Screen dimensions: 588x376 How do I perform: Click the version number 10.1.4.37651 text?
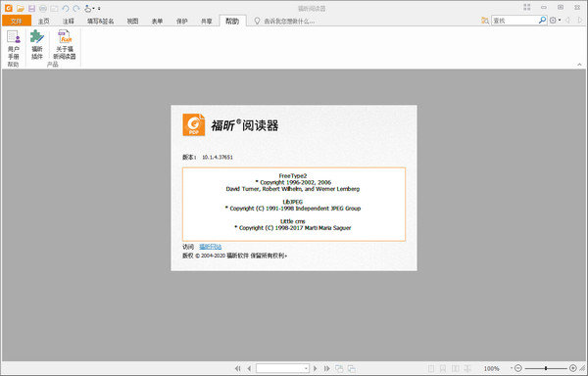pos(218,158)
